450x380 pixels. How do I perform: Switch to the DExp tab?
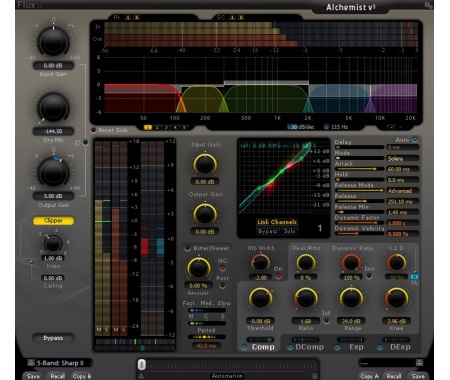[400, 347]
